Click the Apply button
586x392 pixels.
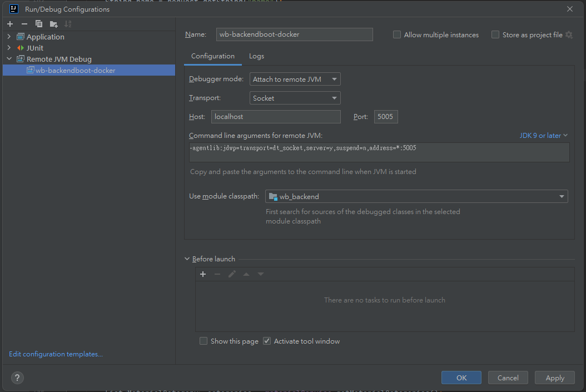pyautogui.click(x=555, y=378)
